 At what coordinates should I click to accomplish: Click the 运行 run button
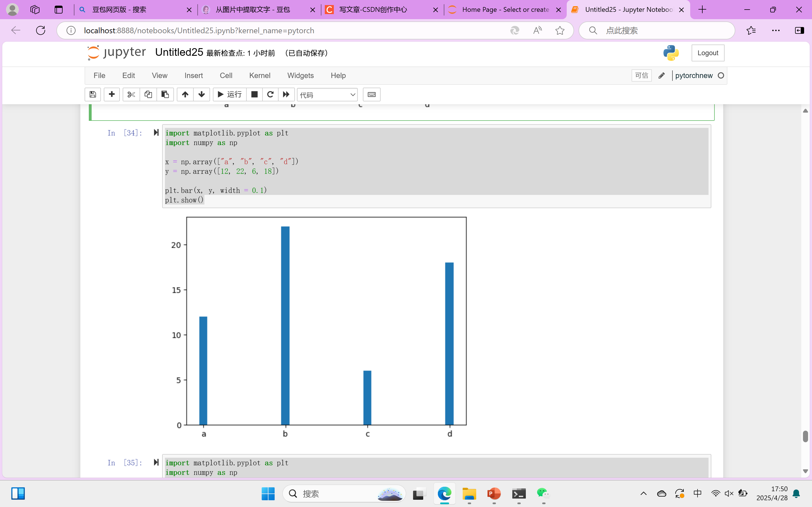(x=230, y=95)
